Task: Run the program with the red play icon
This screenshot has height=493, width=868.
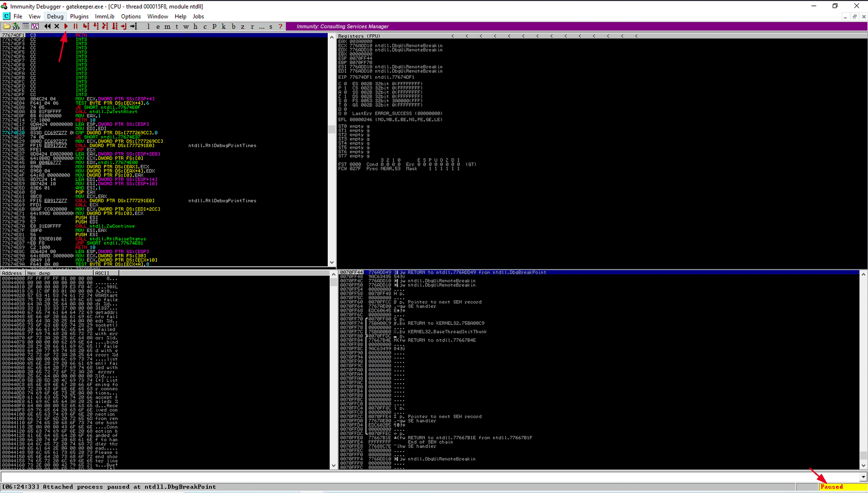Action: pos(66,26)
